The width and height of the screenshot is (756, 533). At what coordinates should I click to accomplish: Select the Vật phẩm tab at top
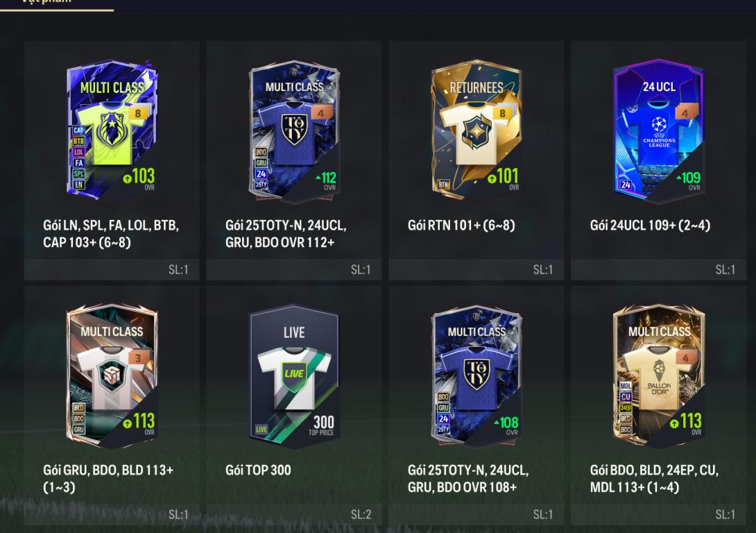(46, 1)
